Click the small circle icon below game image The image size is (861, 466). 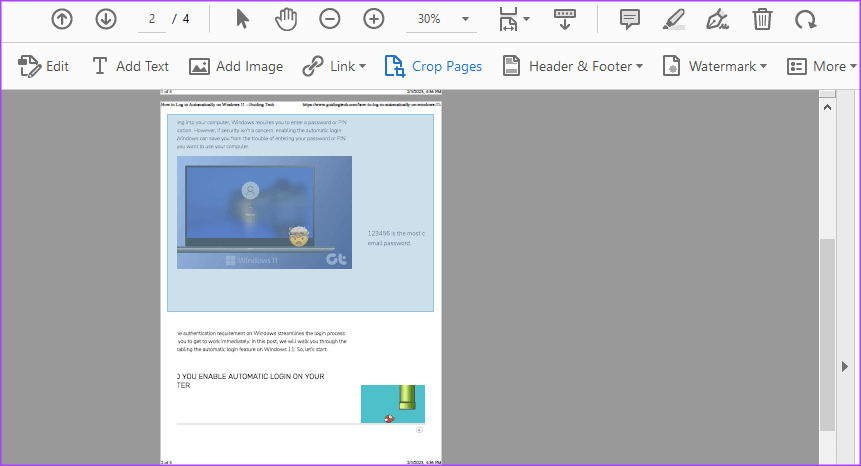419,430
